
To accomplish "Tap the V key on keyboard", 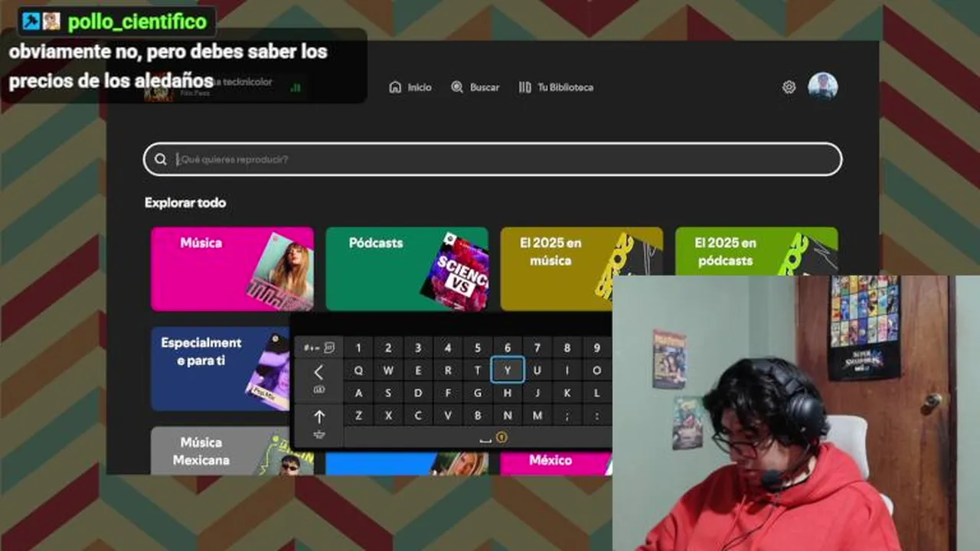I will pos(448,416).
